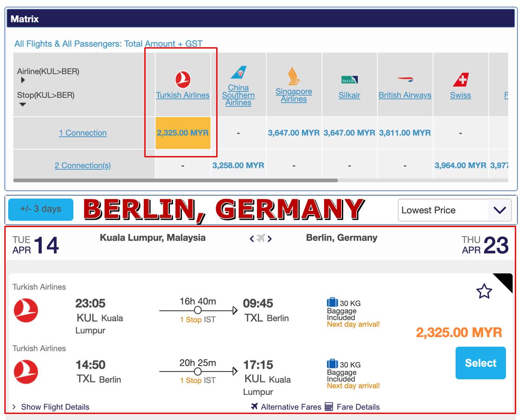520x420 pixels.
Task: Click the calculator icon beside Fare Details
Action: [329, 407]
